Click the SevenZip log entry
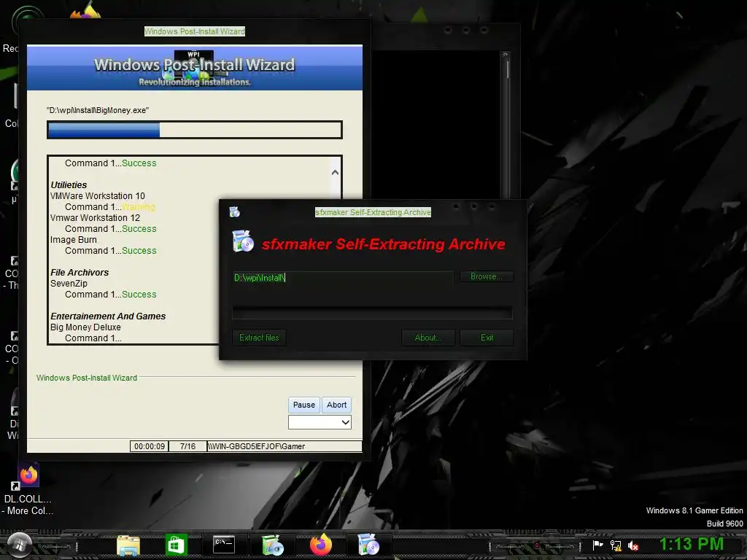 coord(69,284)
